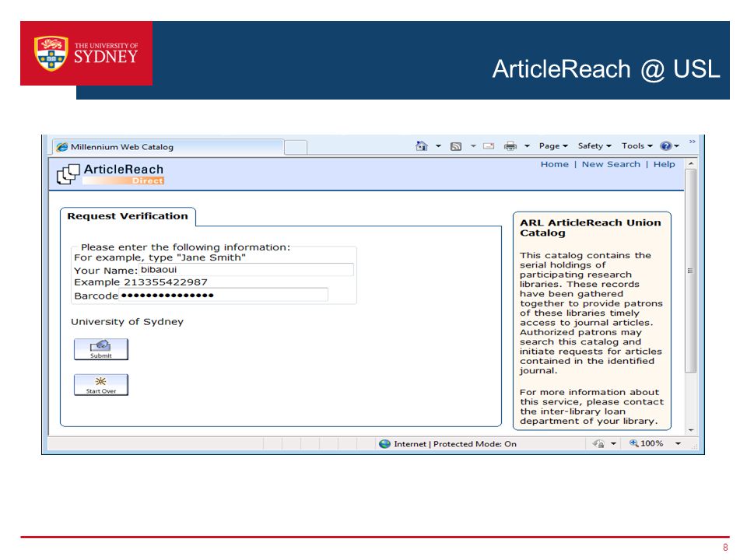
Task: Click Internet Protected Mode status text
Action: pos(455,444)
